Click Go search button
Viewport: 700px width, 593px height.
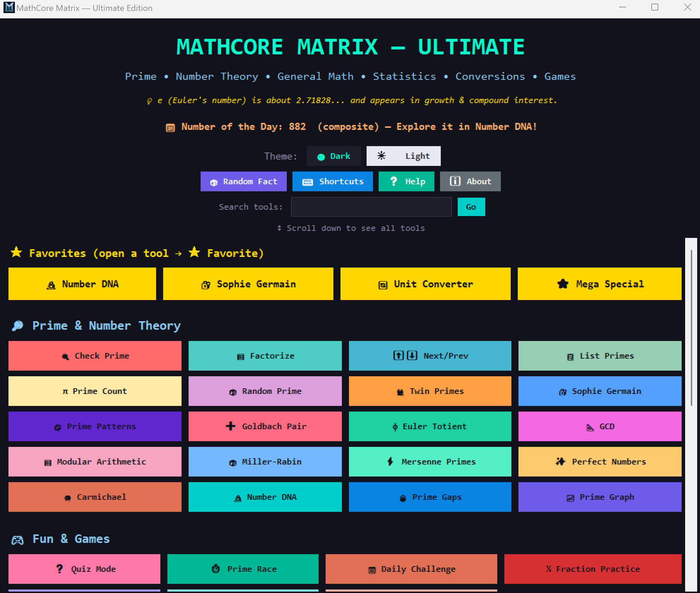(x=471, y=207)
